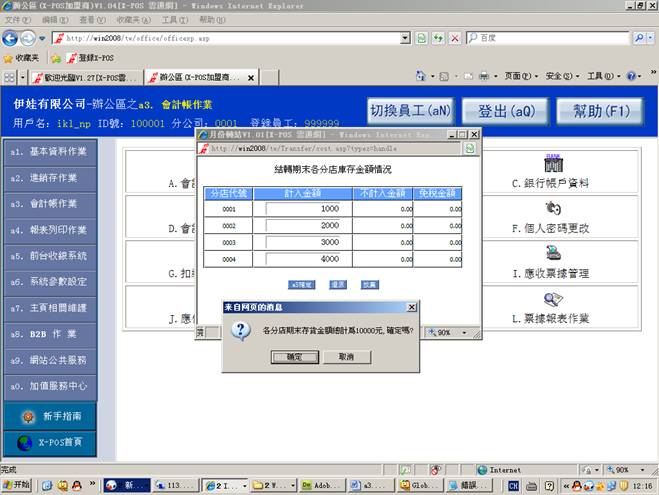Click the 开始 Start button on taskbar
The height and width of the screenshot is (495, 659).
click(x=17, y=485)
